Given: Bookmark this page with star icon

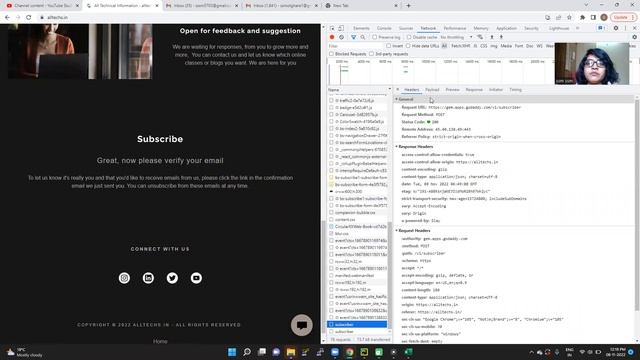Looking at the screenshot, I should [569, 18].
